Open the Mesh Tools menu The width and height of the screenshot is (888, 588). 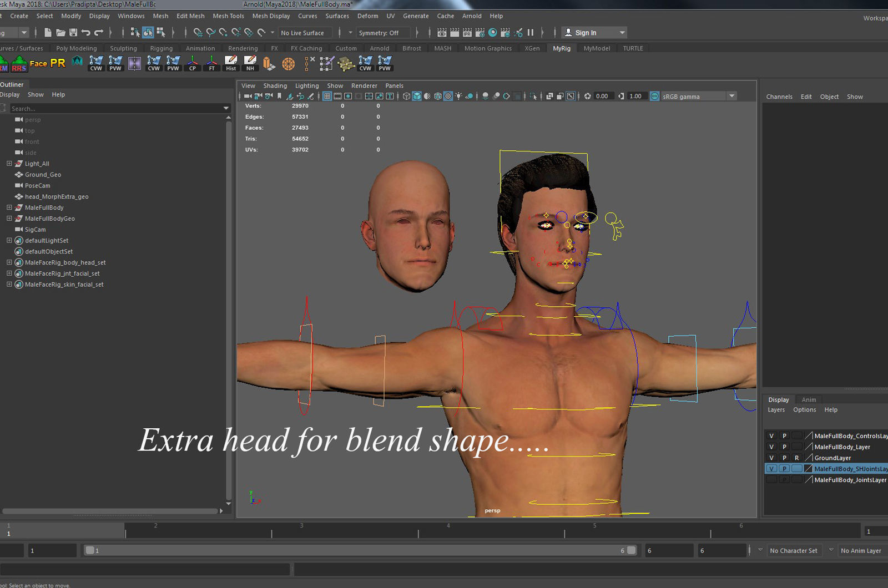228,16
